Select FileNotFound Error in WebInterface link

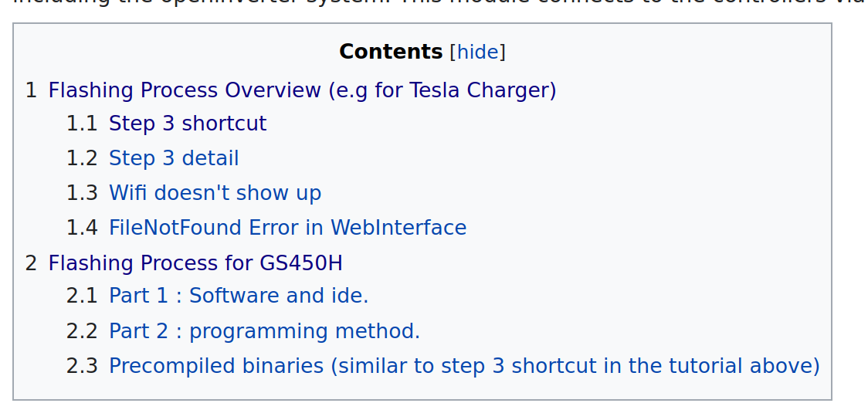point(287,229)
